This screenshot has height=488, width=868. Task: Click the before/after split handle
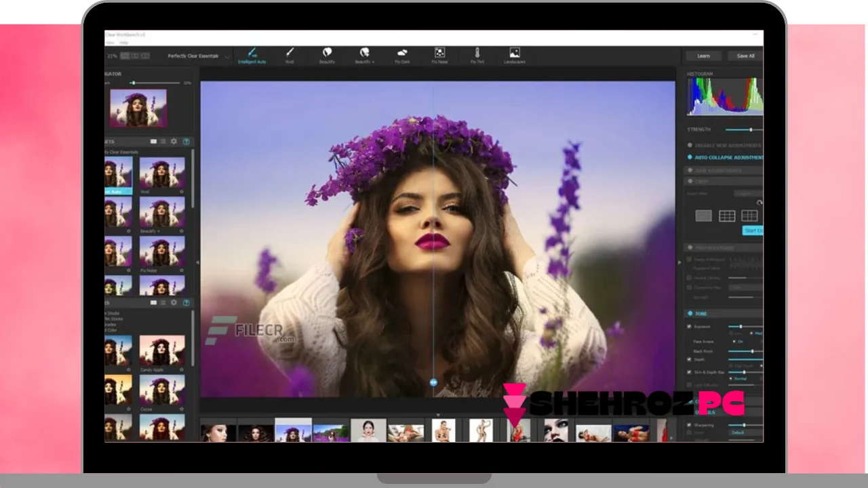[x=433, y=383]
